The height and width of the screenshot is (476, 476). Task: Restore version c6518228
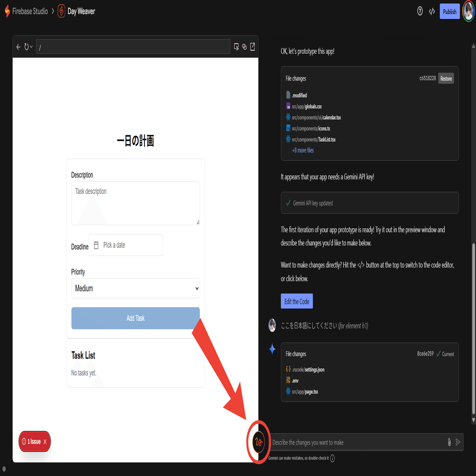(x=446, y=78)
